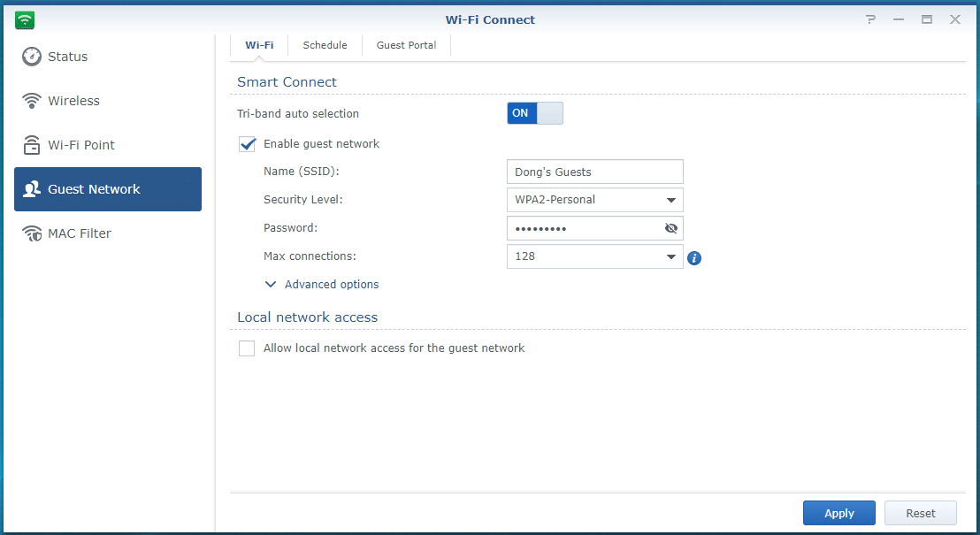Click the Guest Network people icon
Viewport: 980px width, 535px height.
click(32, 189)
